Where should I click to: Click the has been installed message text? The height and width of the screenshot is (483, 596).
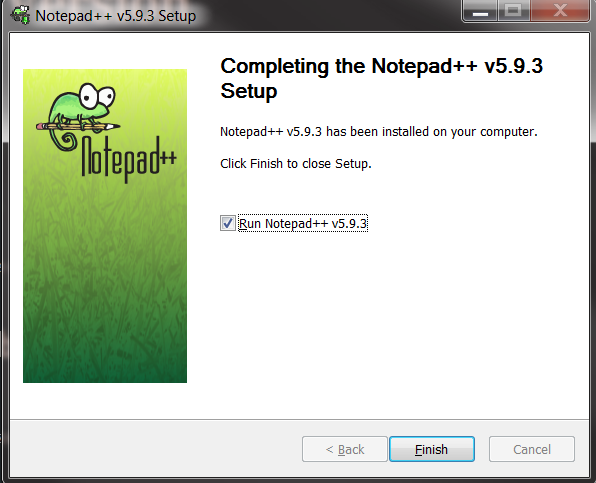click(379, 131)
